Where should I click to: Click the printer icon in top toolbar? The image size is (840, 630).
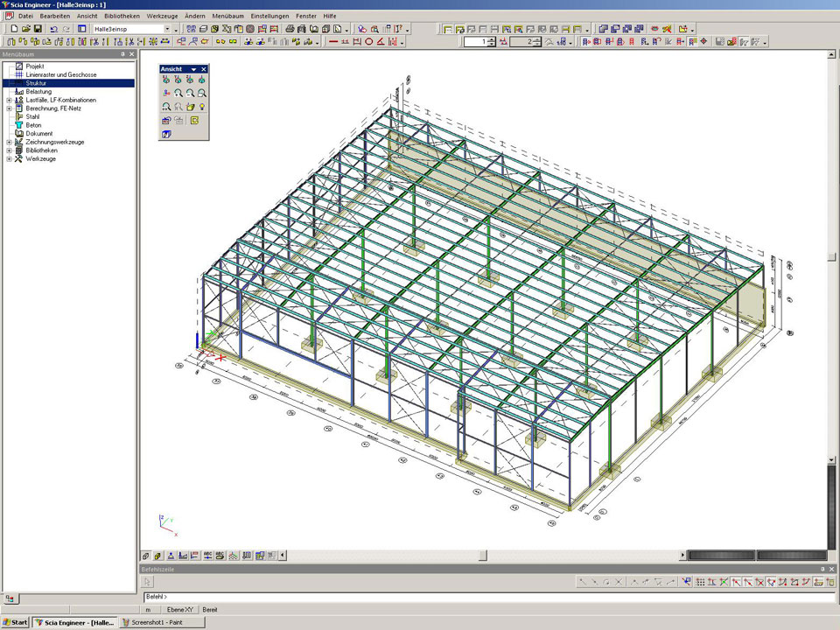[x=290, y=29]
